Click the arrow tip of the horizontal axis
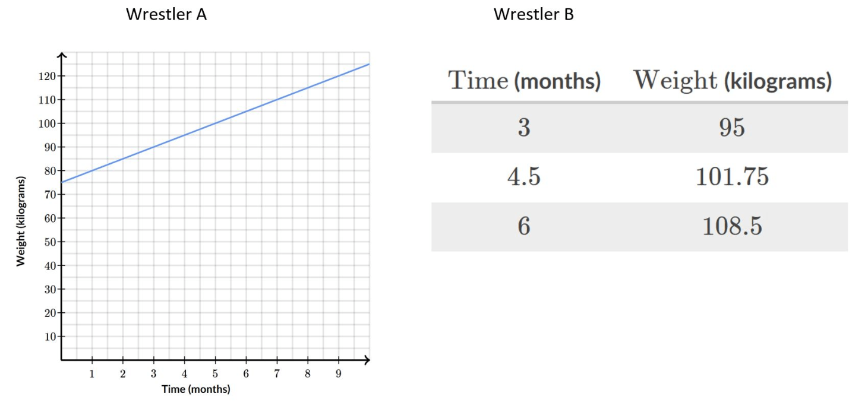This screenshot has width=868, height=406. coord(367,360)
